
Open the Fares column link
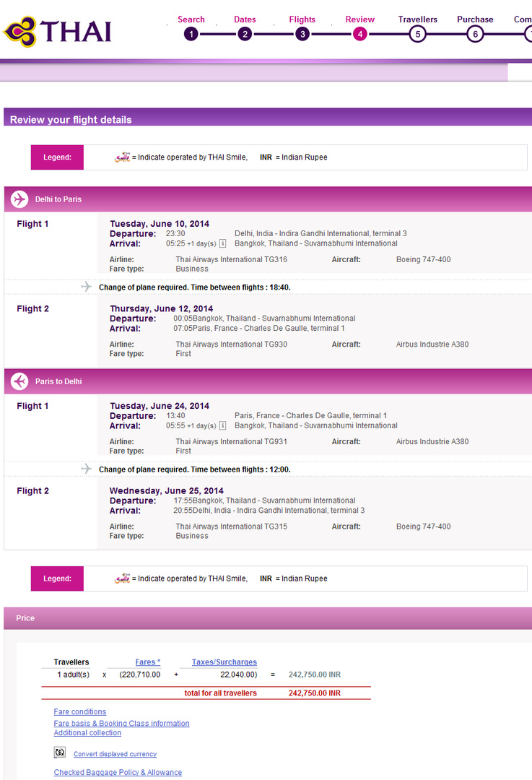coord(148,662)
